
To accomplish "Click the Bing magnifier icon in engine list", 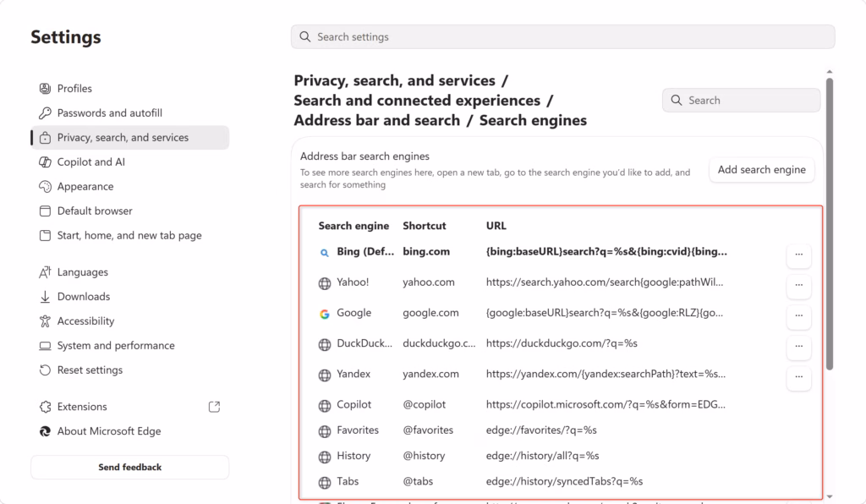I will [324, 253].
